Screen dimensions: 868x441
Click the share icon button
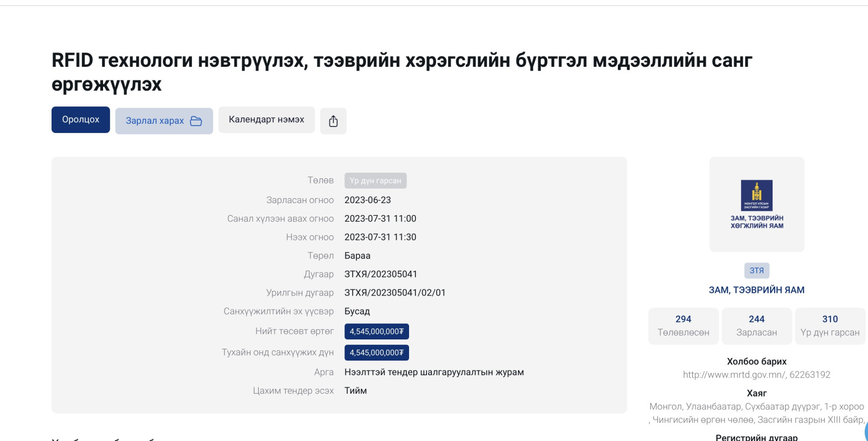333,121
